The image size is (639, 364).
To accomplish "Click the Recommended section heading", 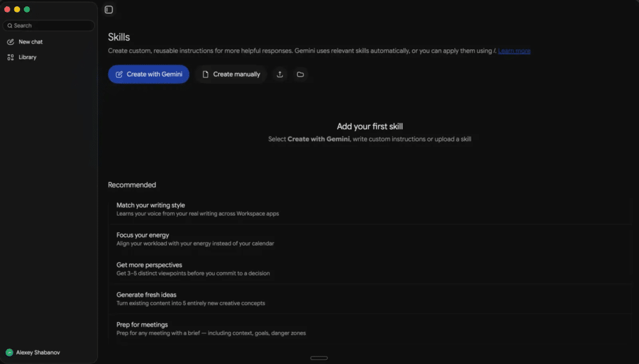I will (132, 185).
